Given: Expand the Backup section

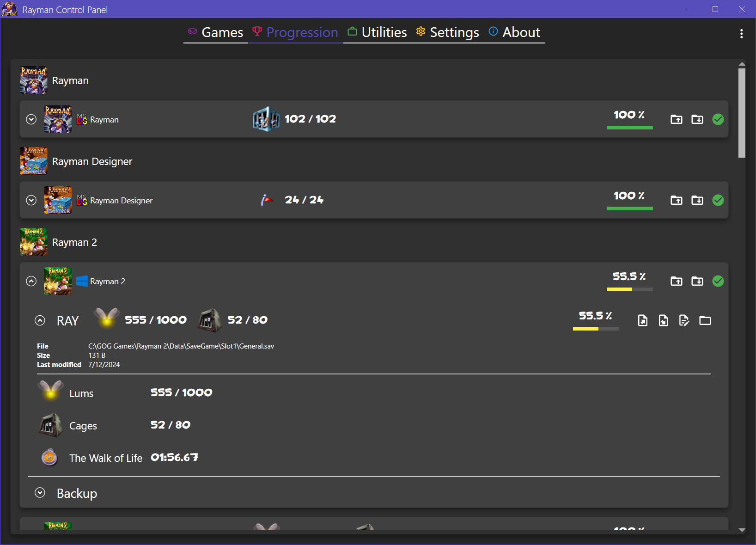Looking at the screenshot, I should (x=40, y=493).
